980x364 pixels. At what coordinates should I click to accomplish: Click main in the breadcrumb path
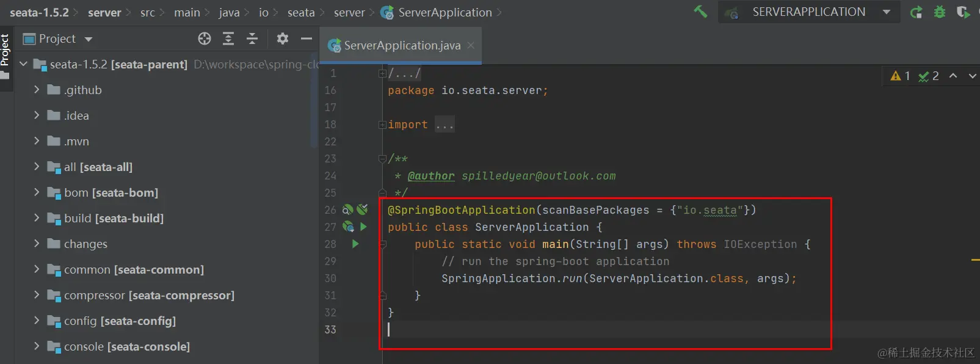[x=187, y=12]
